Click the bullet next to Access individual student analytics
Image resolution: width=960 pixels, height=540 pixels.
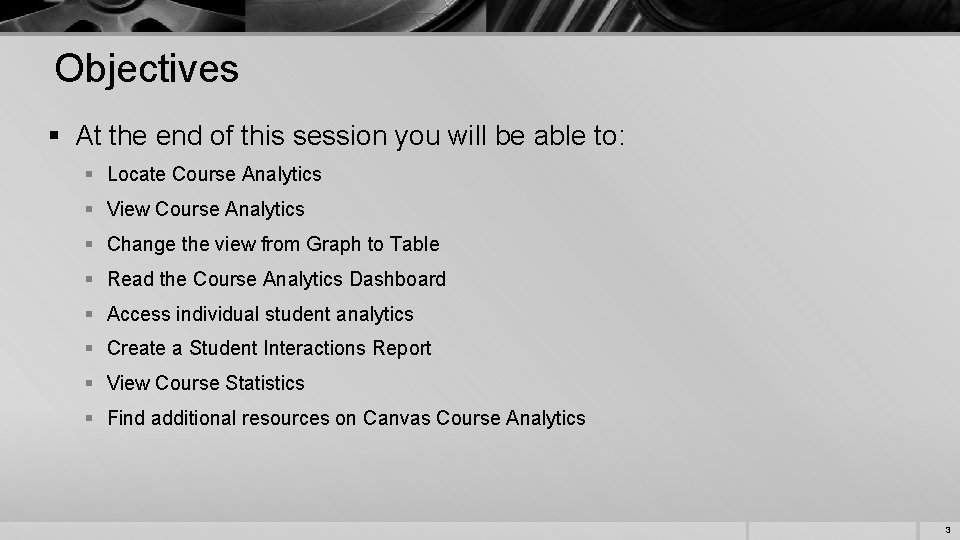89,313
